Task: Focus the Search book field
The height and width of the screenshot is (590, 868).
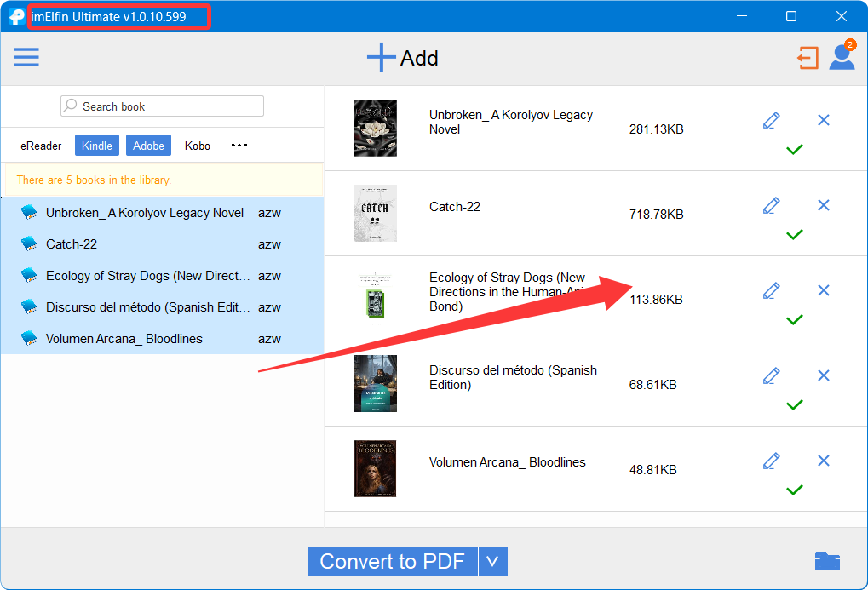Action: (162, 106)
